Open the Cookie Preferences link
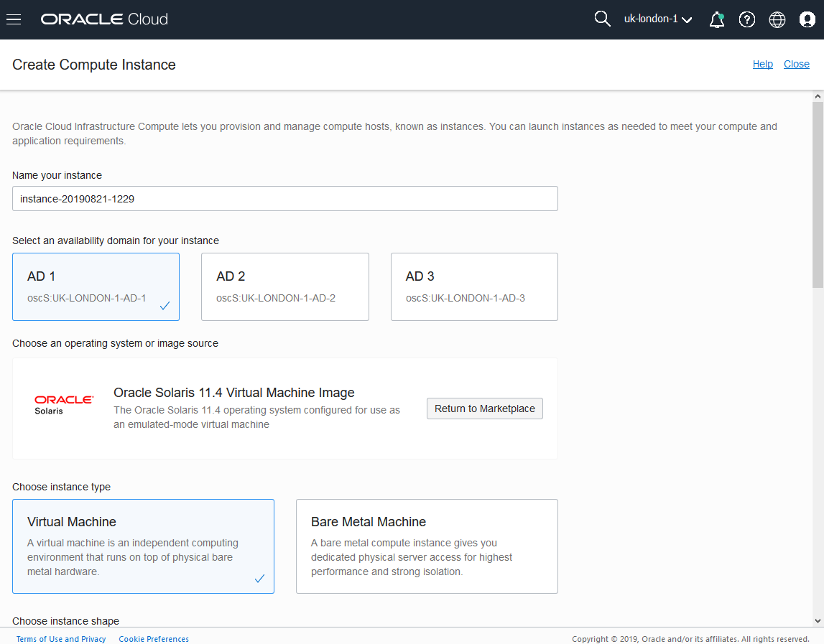Viewport: 824px width, 644px height. pyautogui.click(x=154, y=639)
